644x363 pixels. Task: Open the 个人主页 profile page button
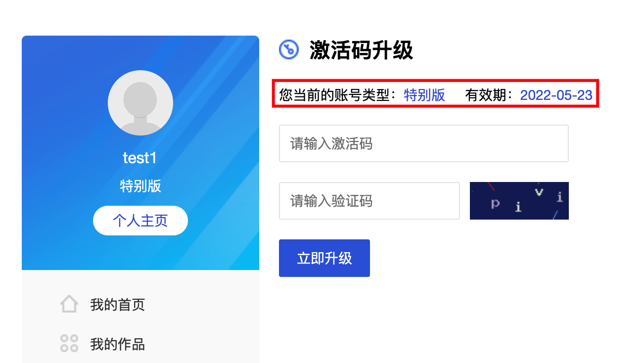(x=140, y=221)
